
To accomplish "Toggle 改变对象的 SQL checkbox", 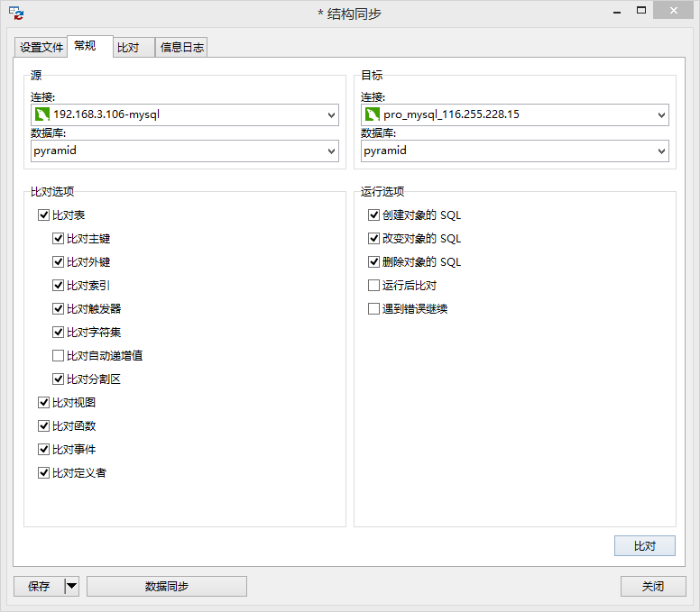I will point(373,239).
